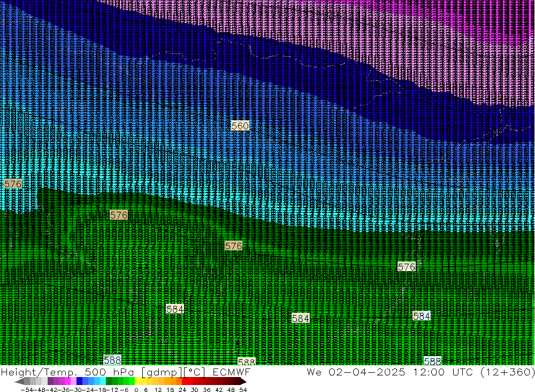Click the rightmost 588 contour label
Image resolution: width=535 pixels, height=392 pixels.
click(432, 361)
